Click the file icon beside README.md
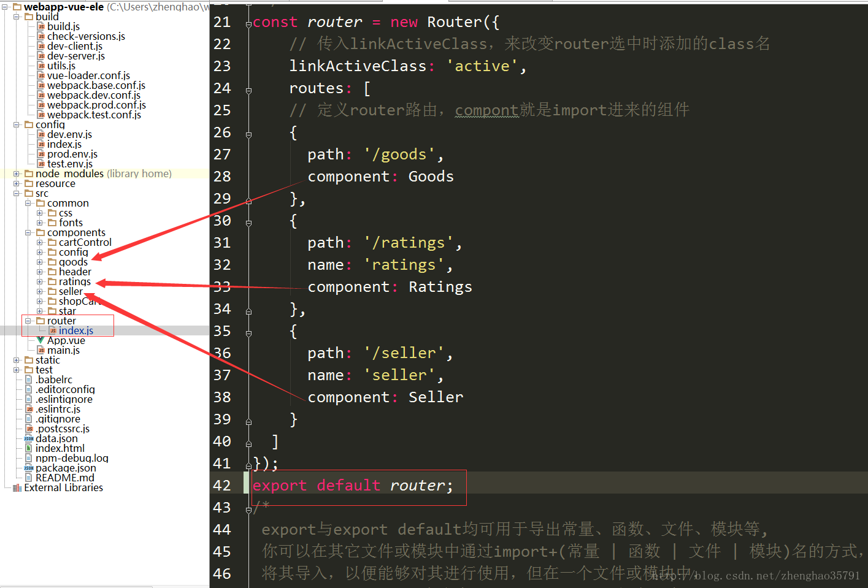 (x=29, y=478)
